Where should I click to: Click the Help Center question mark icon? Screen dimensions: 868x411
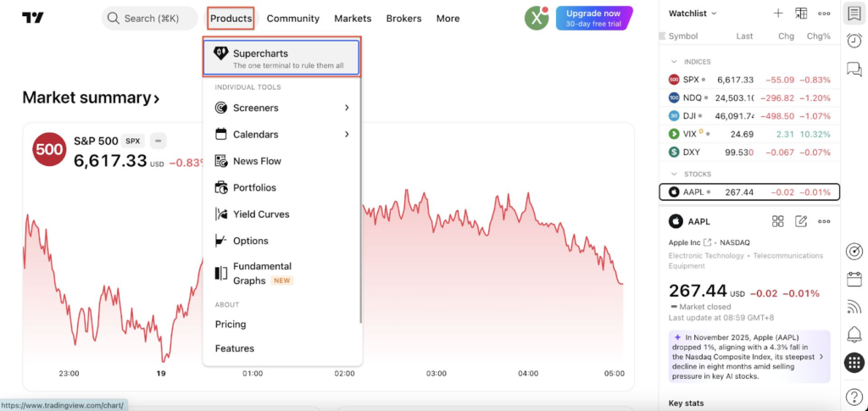(854, 395)
